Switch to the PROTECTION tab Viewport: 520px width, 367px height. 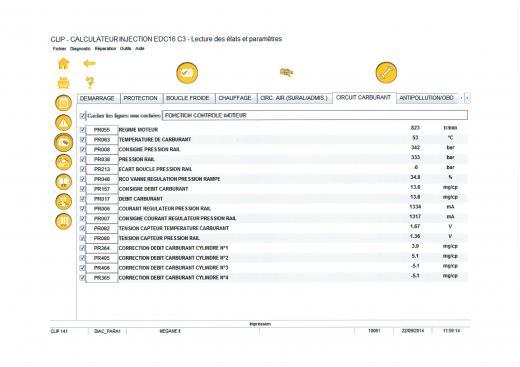(x=141, y=98)
